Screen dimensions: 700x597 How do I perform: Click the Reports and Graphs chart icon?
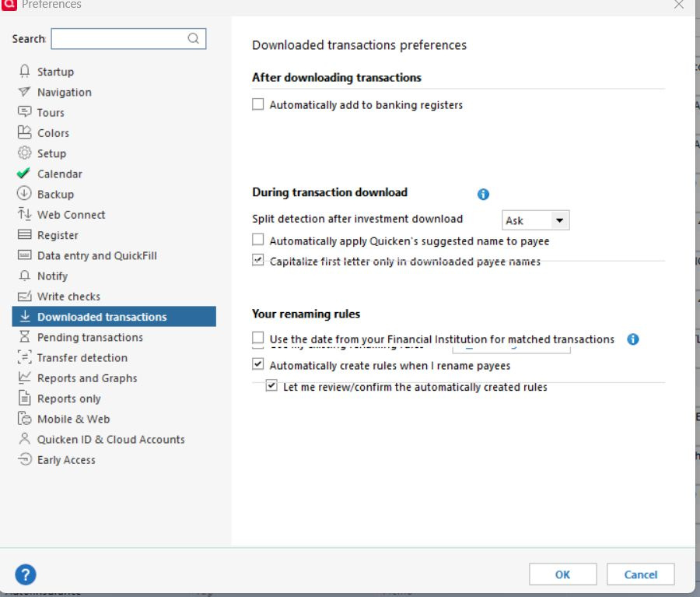tap(24, 378)
